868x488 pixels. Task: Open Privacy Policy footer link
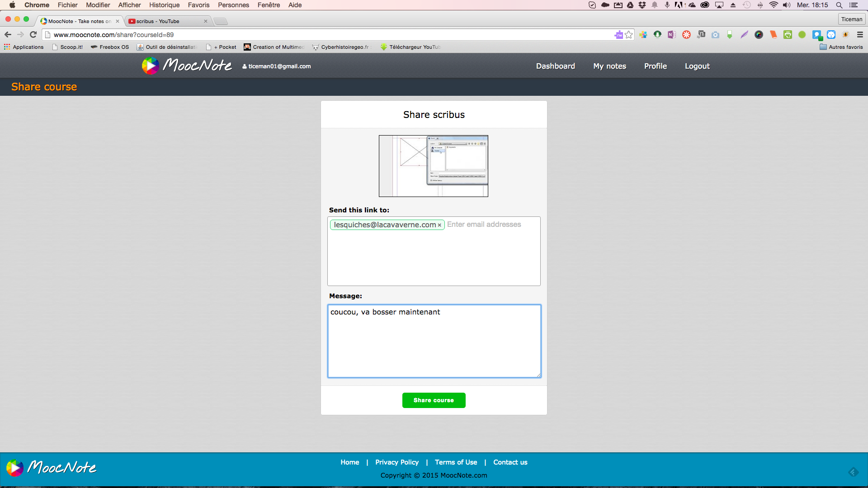pos(397,462)
